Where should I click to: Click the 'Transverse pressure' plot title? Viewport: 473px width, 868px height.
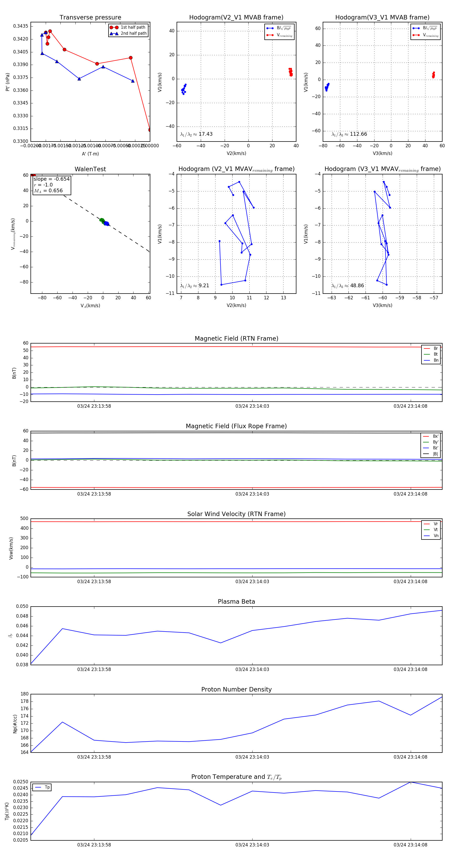[x=90, y=18]
